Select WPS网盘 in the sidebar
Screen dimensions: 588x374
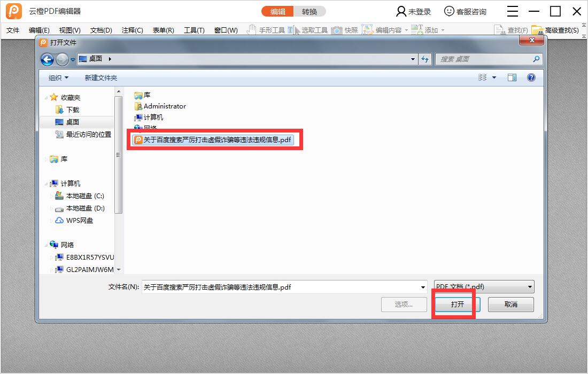click(74, 220)
